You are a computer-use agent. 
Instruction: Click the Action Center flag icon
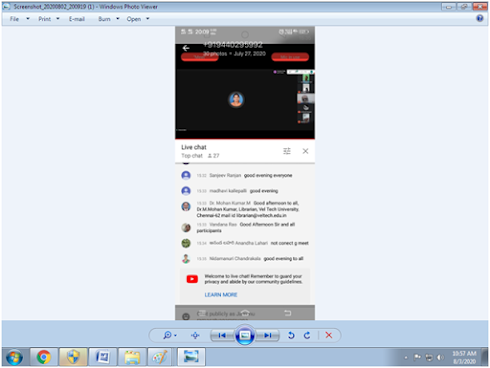pyautogui.click(x=417, y=357)
